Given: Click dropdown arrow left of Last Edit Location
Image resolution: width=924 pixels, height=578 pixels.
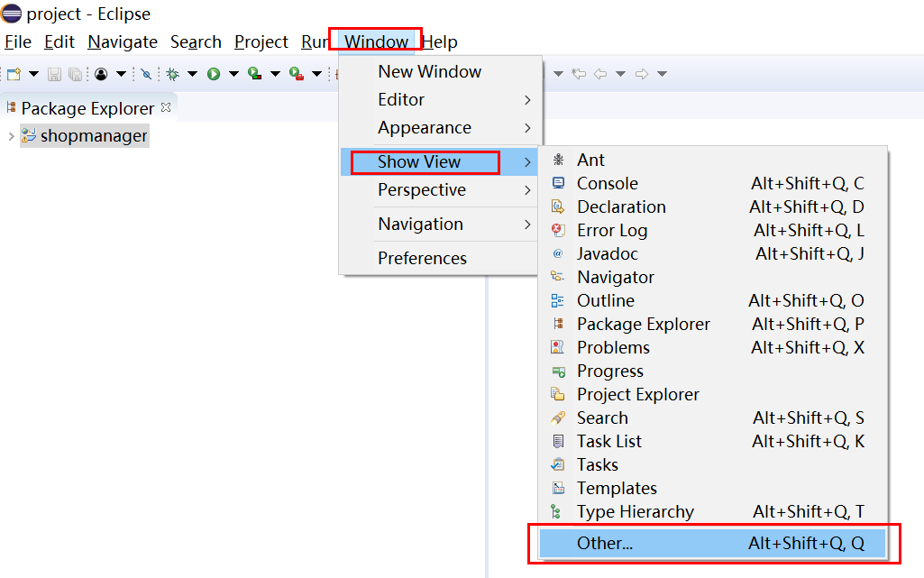Looking at the screenshot, I should pyautogui.click(x=559, y=74).
